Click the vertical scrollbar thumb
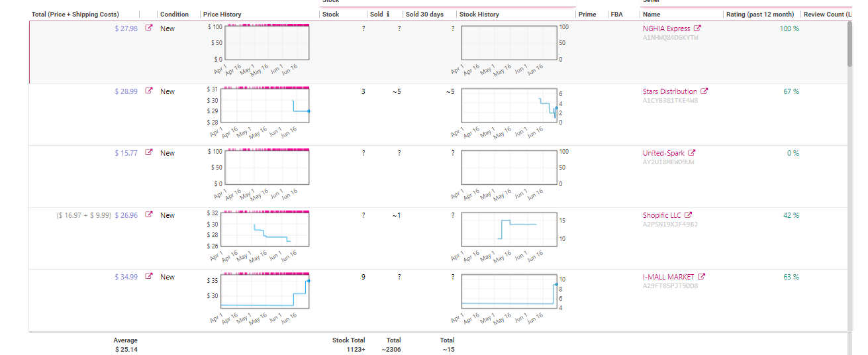The image size is (868, 355). [x=850, y=44]
